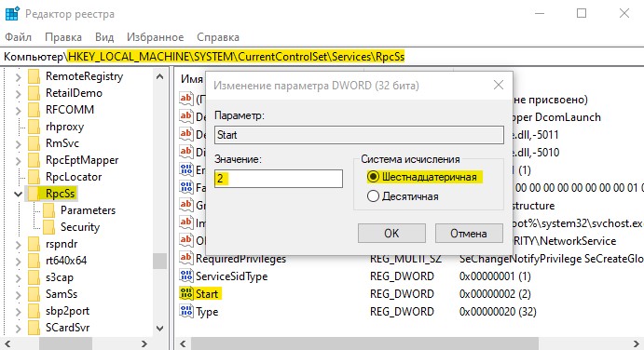This screenshot has width=644, height=350.
Task: Click the RequiredPrivileges string value icon
Action: [186, 258]
